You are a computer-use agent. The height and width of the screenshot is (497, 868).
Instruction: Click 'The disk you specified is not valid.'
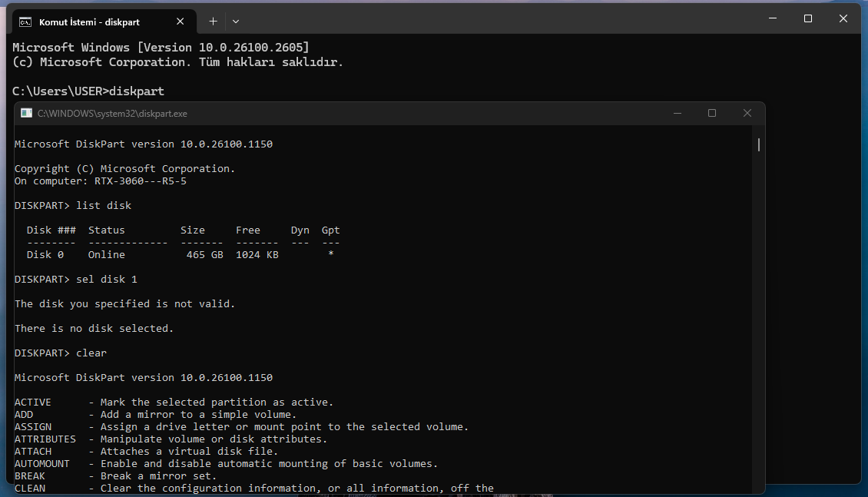(x=124, y=304)
